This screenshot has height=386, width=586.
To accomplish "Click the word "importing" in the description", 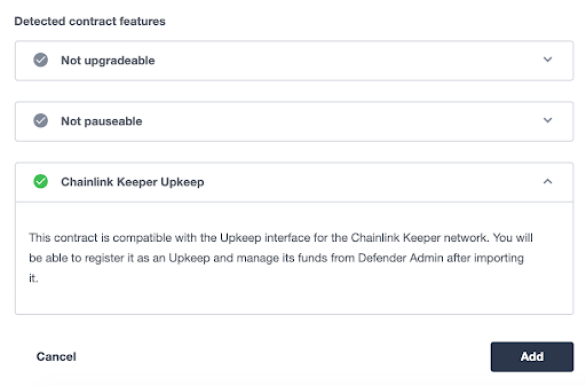I will 499,258.
